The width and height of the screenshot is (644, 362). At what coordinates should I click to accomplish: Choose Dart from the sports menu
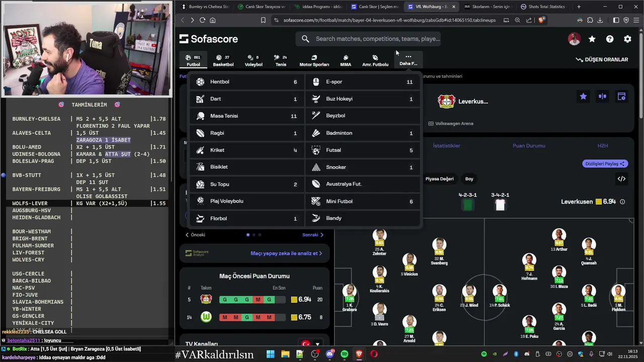tap(247, 99)
